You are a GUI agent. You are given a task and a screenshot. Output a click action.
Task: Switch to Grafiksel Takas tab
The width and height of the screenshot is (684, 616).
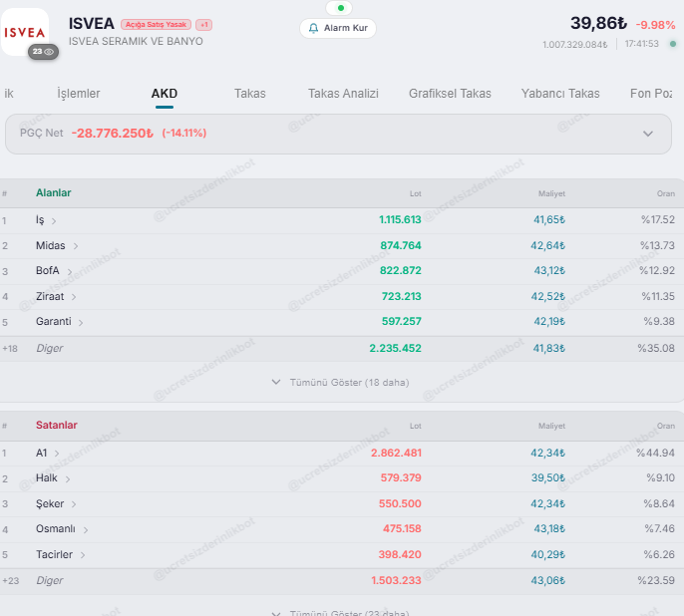(x=450, y=94)
